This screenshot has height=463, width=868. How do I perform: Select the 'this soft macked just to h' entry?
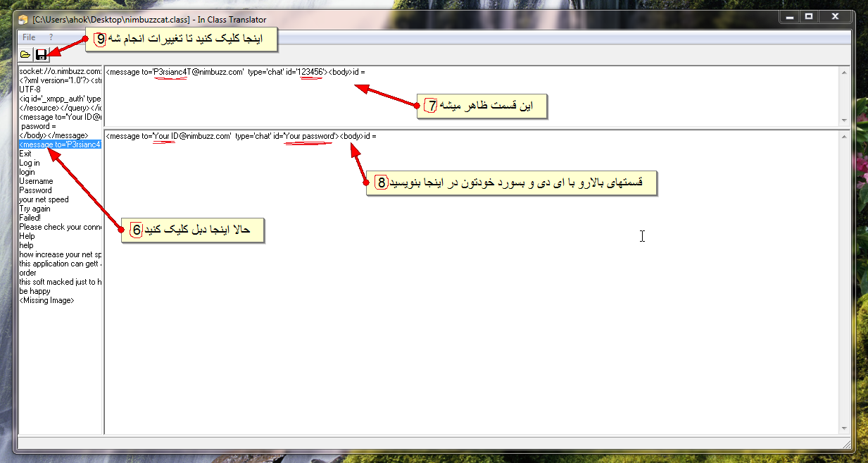(61, 282)
